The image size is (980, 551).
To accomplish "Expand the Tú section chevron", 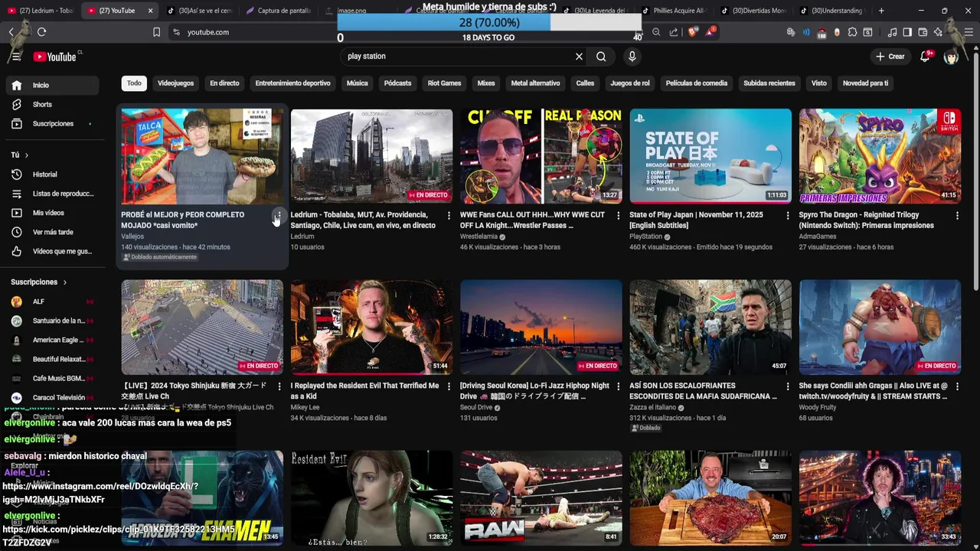I will pos(26,155).
